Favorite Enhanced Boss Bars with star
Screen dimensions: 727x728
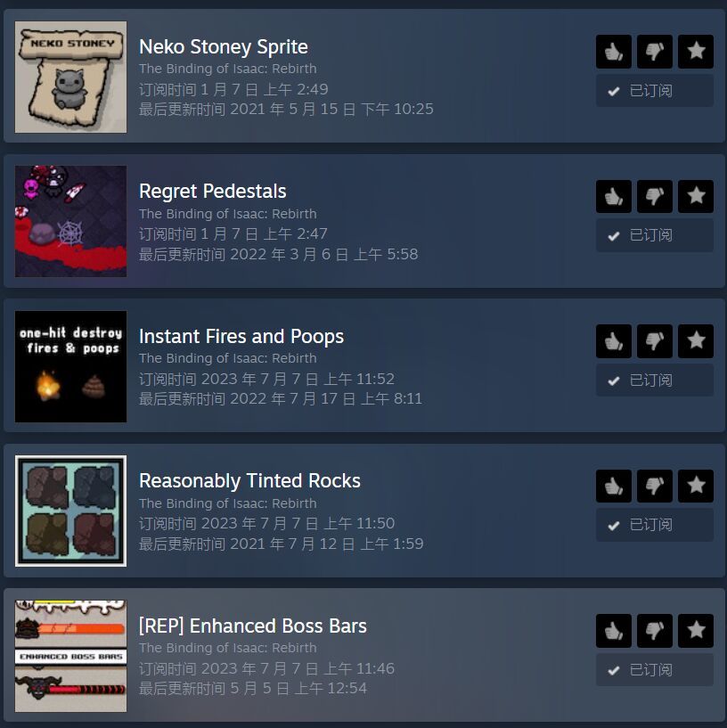point(695,631)
